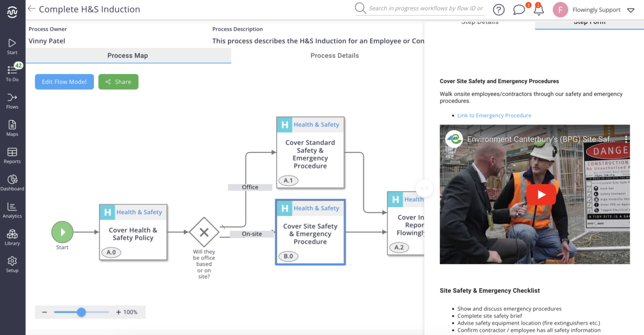Open the Reports panel

[x=13, y=154]
